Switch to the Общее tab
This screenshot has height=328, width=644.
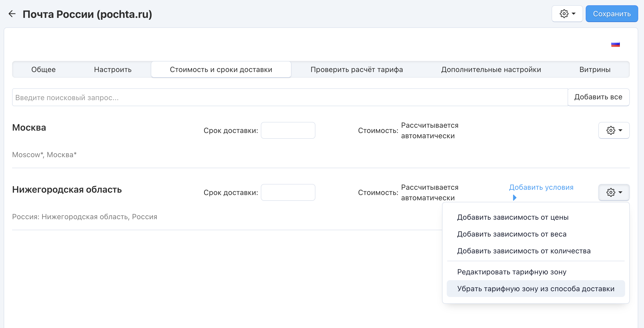point(43,69)
